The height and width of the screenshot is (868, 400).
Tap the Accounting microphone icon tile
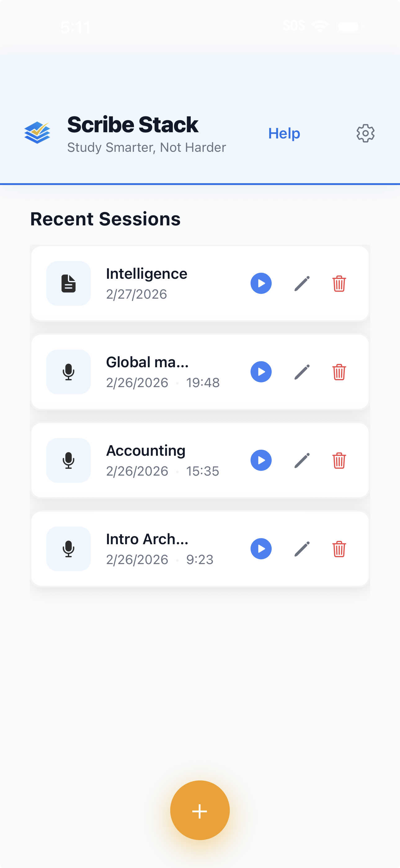click(x=68, y=460)
